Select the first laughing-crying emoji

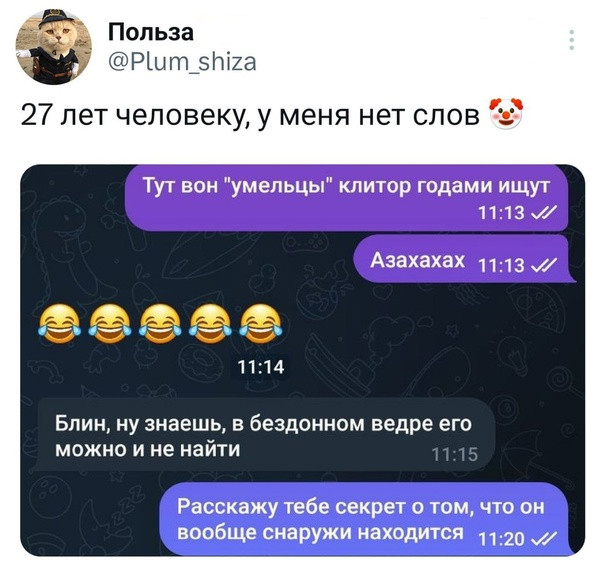pos(59,323)
